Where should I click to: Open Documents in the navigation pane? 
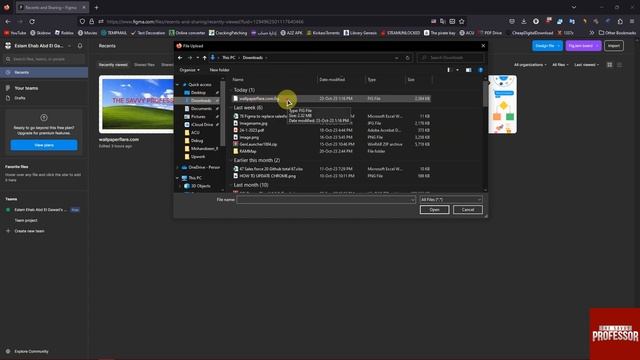[201, 109]
